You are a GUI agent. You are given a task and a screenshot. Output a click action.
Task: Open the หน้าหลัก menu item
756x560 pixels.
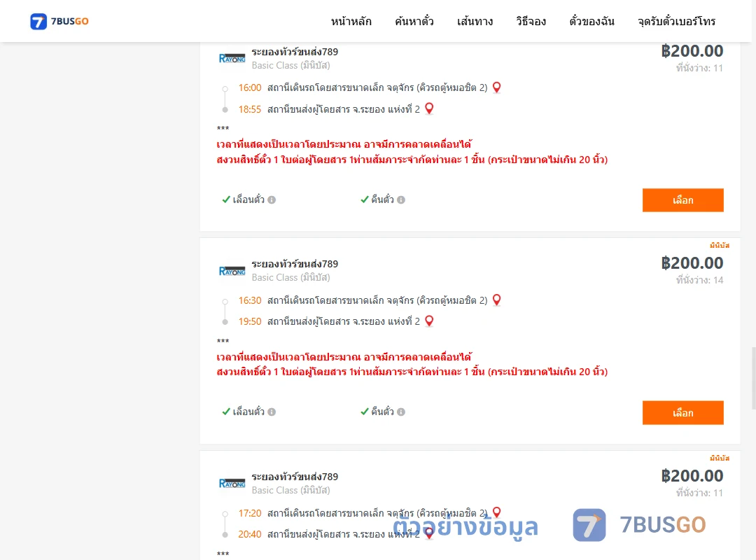(351, 21)
